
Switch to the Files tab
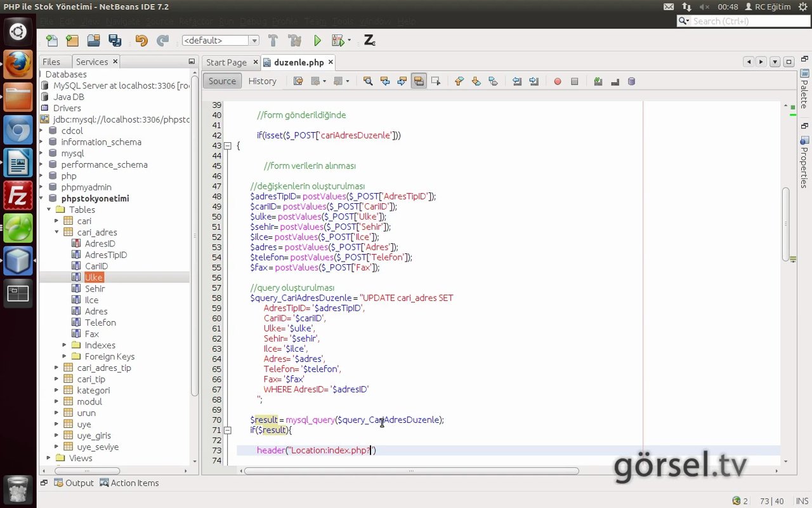[x=51, y=62]
